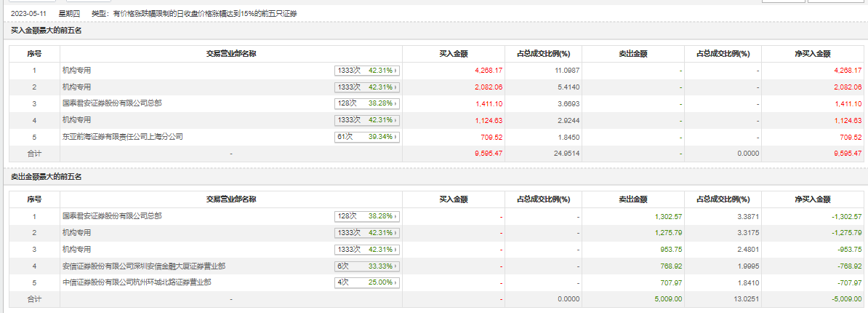This screenshot has height=313, width=868.
Task: Open 东亚前海证券有限责任公司上海分公司 broker link
Action: point(122,136)
